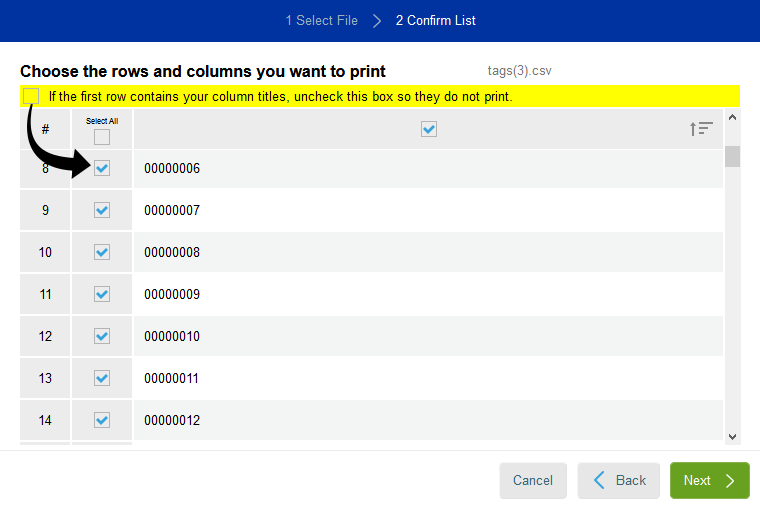The height and width of the screenshot is (507, 760).
Task: Click the scrollbar down arrow
Action: click(732, 437)
